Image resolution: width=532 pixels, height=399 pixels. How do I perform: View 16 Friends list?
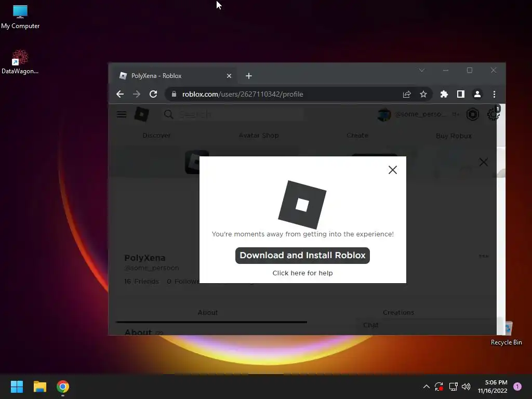coord(141,281)
